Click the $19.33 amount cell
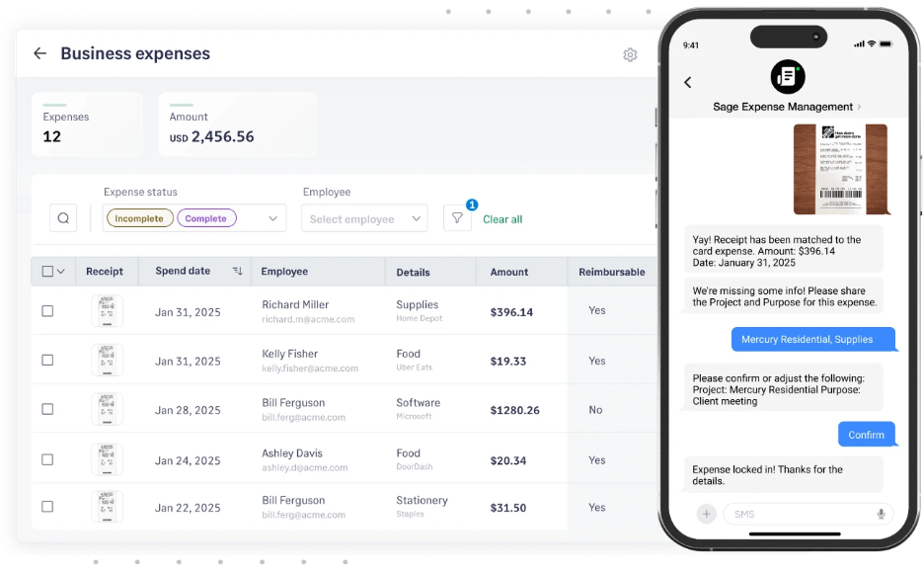Viewport: 924px width, 572px height. pyautogui.click(x=508, y=362)
